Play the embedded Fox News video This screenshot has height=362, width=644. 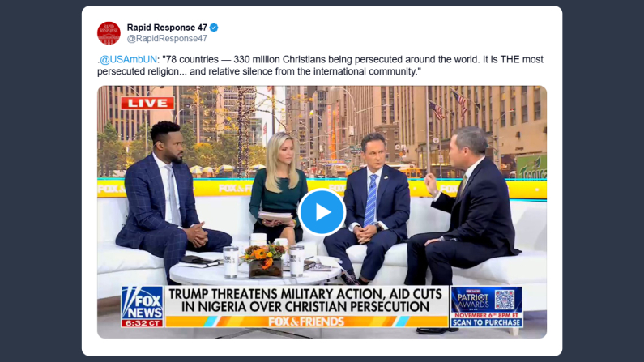pyautogui.click(x=322, y=212)
